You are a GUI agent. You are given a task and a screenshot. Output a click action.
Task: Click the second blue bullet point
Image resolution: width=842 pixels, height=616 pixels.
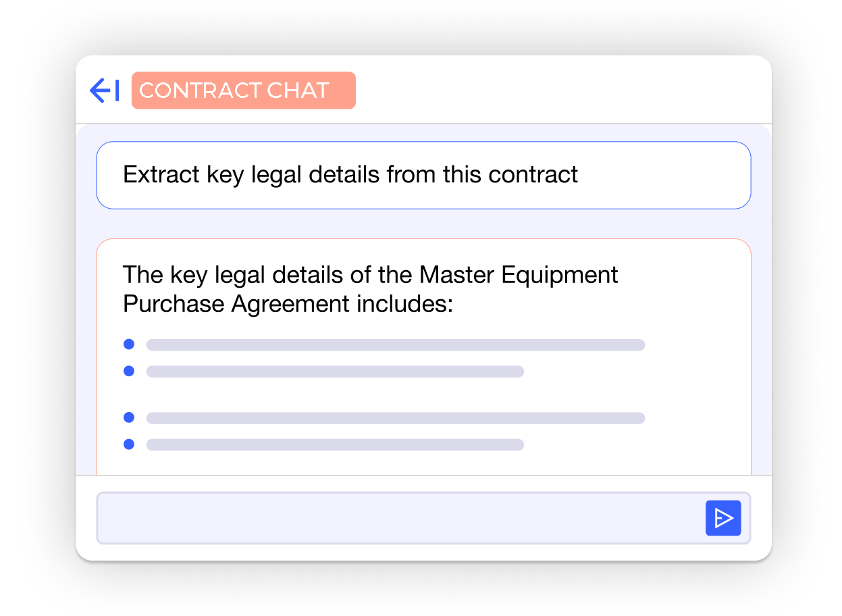point(129,371)
